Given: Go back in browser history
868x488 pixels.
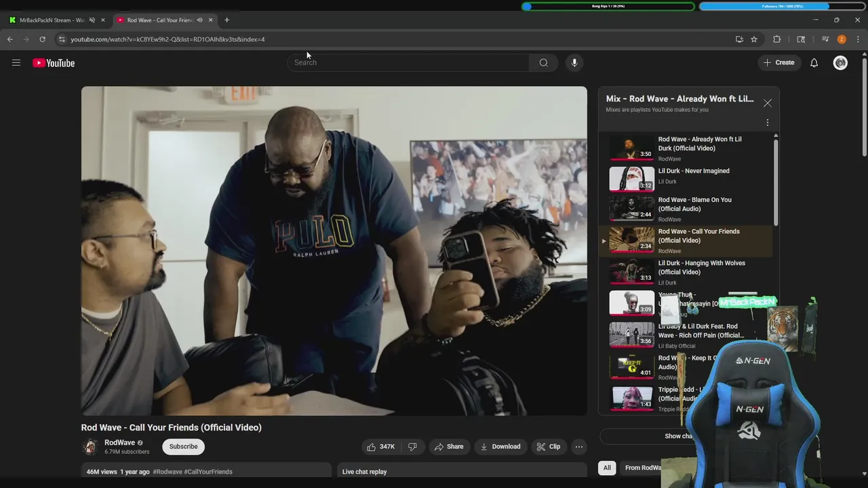Looking at the screenshot, I should (x=10, y=39).
